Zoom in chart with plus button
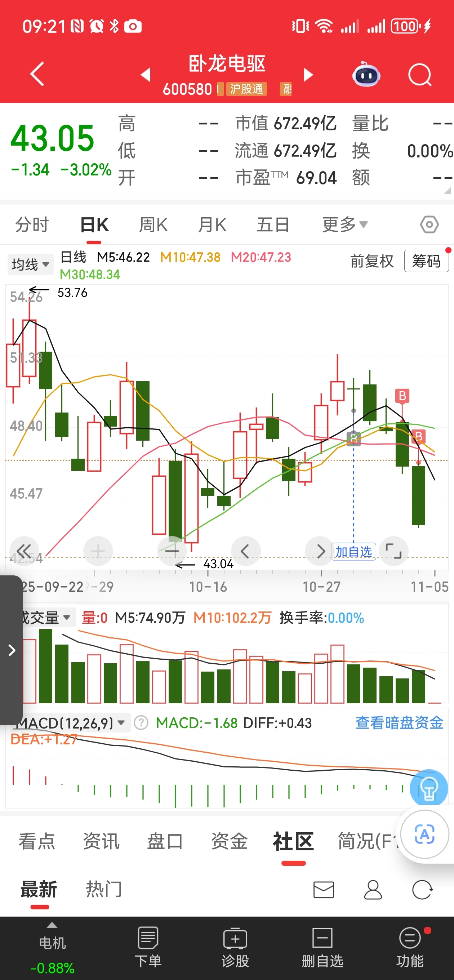 click(x=98, y=551)
